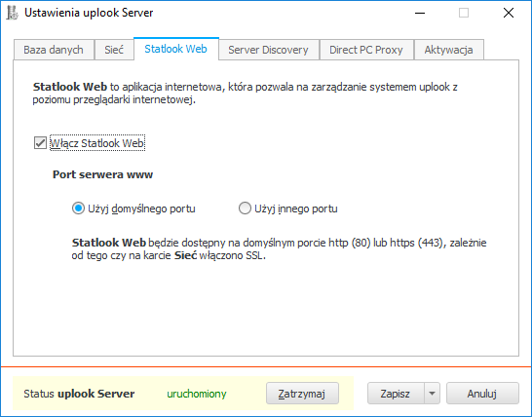Stop the server with Zatrzymaj button
This screenshot has width=532, height=417.
[x=302, y=394]
